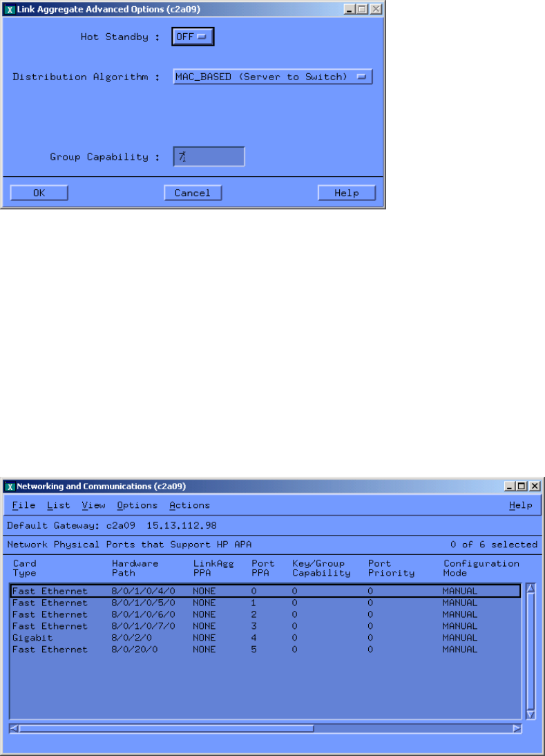Click MANUAL in the Gigabit row
Image resolution: width=545 pixels, height=756 pixels.
(x=460, y=637)
